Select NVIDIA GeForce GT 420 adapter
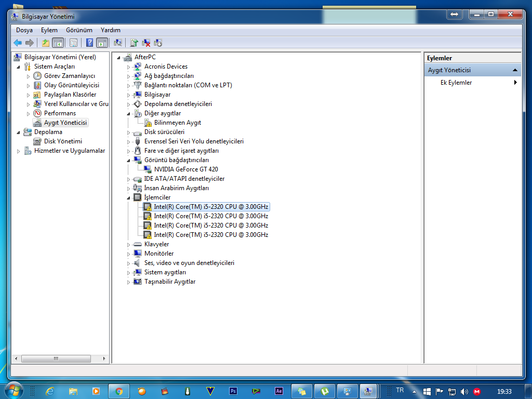Image resolution: width=532 pixels, height=399 pixels. [x=186, y=169]
